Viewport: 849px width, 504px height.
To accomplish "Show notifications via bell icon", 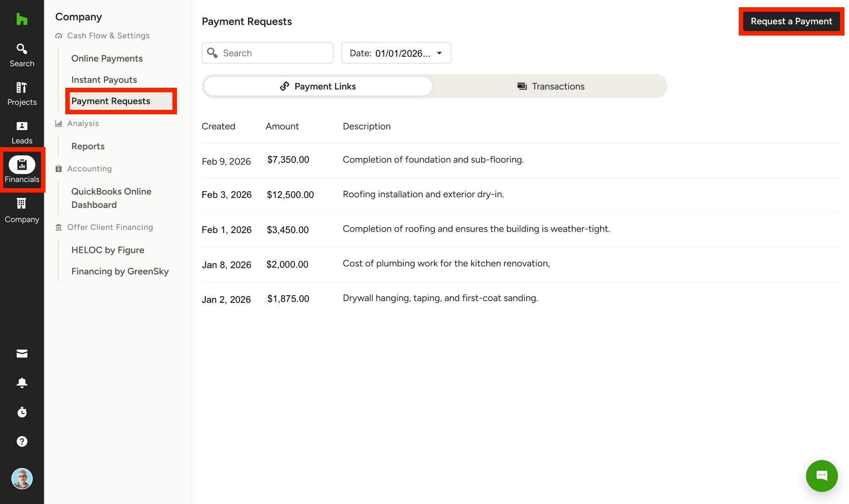I will [22, 383].
